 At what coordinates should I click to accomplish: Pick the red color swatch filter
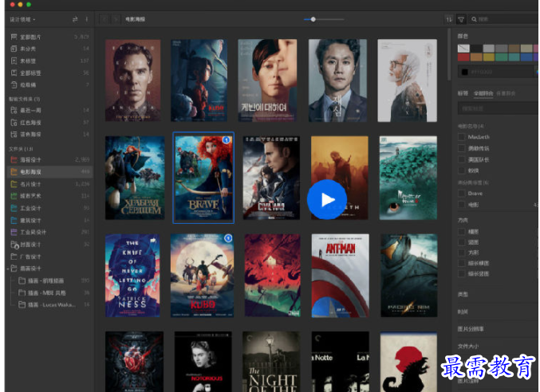tap(463, 57)
